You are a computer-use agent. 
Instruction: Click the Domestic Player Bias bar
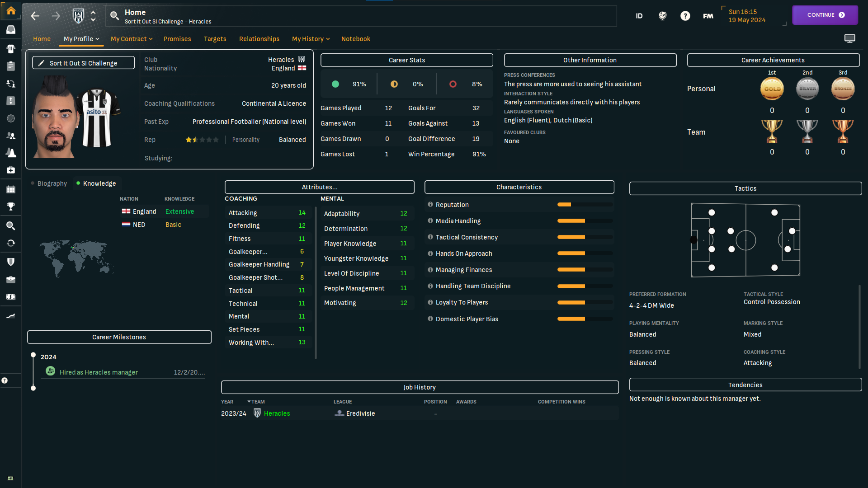pyautogui.click(x=585, y=319)
